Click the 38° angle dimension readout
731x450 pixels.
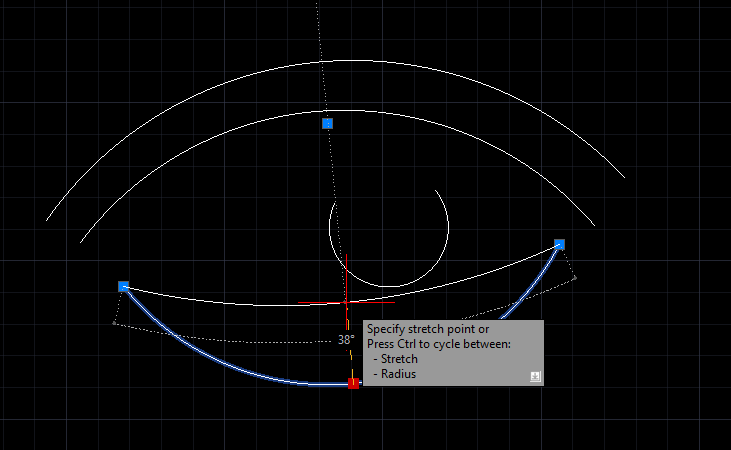point(346,340)
